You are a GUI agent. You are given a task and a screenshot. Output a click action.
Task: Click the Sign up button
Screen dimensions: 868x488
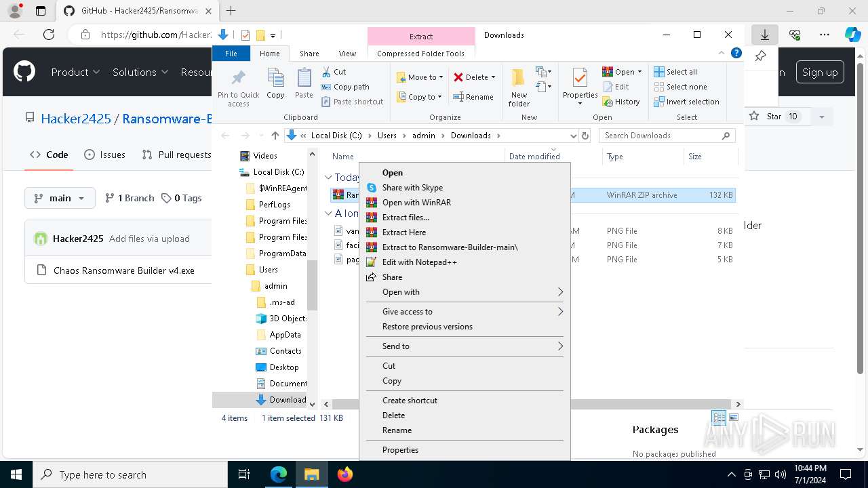point(820,73)
